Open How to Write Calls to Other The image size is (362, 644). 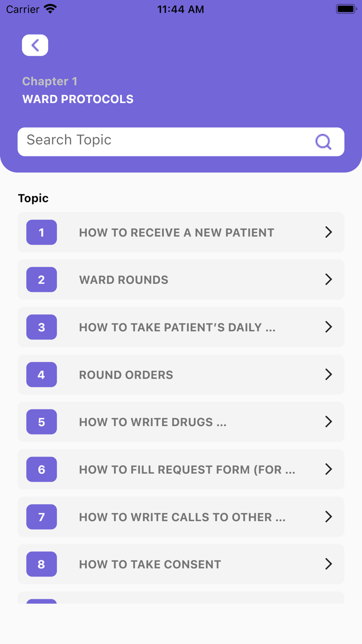click(182, 517)
